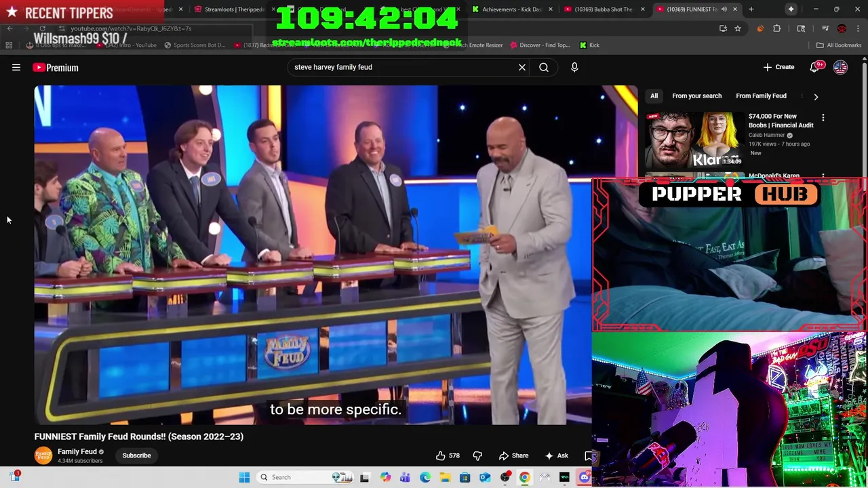Switch to the Streamloots tab
The width and height of the screenshot is (868, 488).
click(x=234, y=9)
